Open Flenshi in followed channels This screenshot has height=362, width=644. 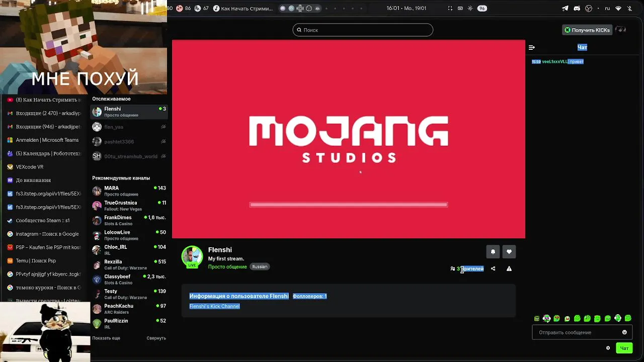click(129, 112)
